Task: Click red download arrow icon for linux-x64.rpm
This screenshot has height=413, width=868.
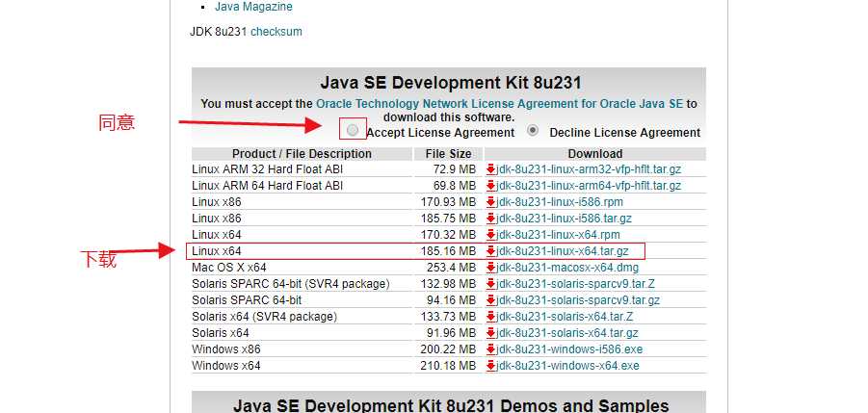Action: pos(490,235)
